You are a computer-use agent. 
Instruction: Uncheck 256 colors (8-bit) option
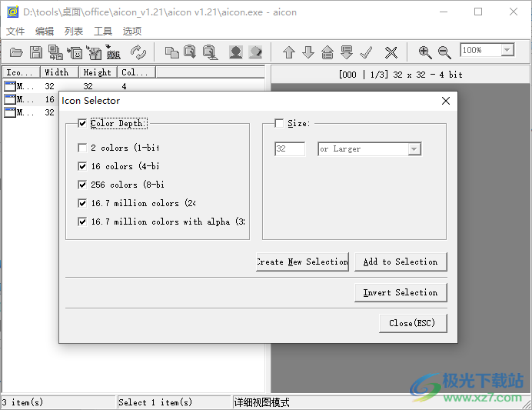pos(82,185)
